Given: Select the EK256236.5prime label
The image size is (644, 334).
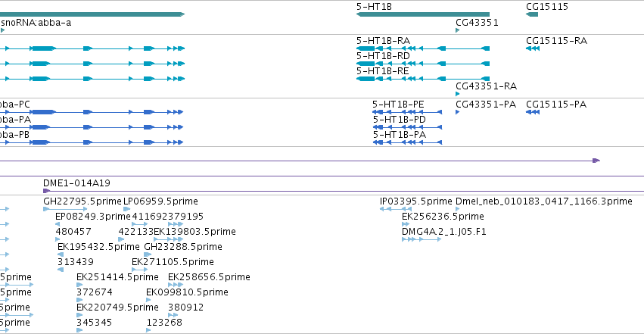Looking at the screenshot, I should tap(443, 217).
